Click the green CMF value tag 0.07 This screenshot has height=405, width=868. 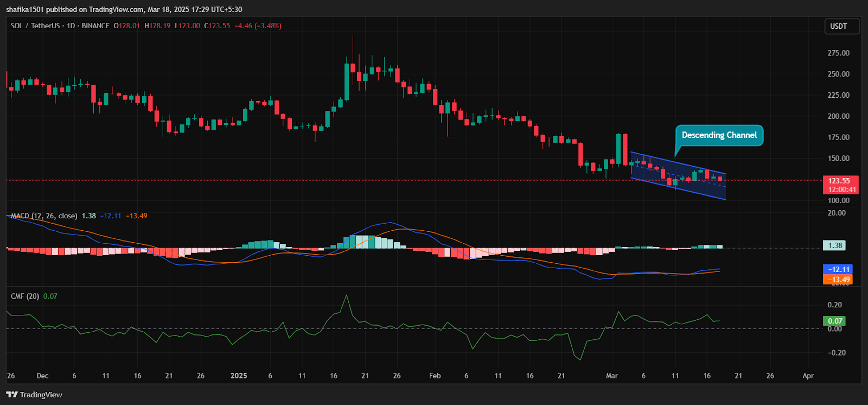pos(835,321)
